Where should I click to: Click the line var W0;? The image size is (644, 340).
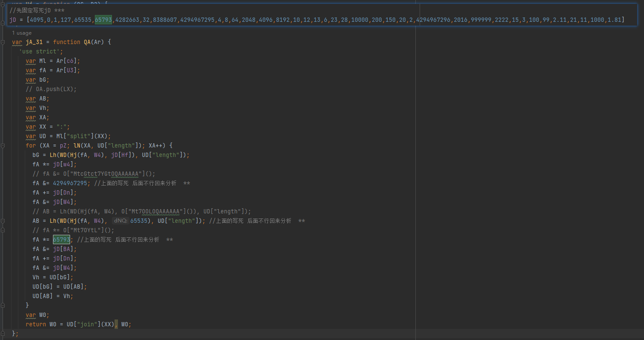[x=38, y=315]
